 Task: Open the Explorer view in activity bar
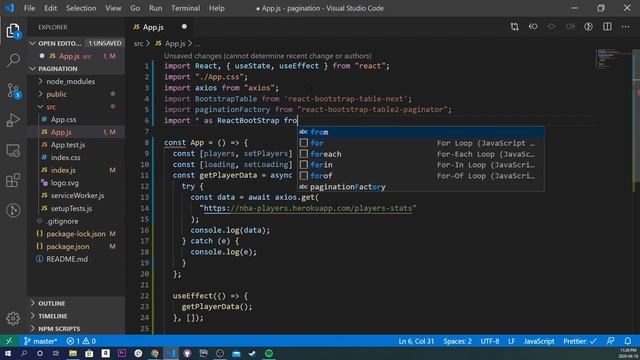coord(13,31)
